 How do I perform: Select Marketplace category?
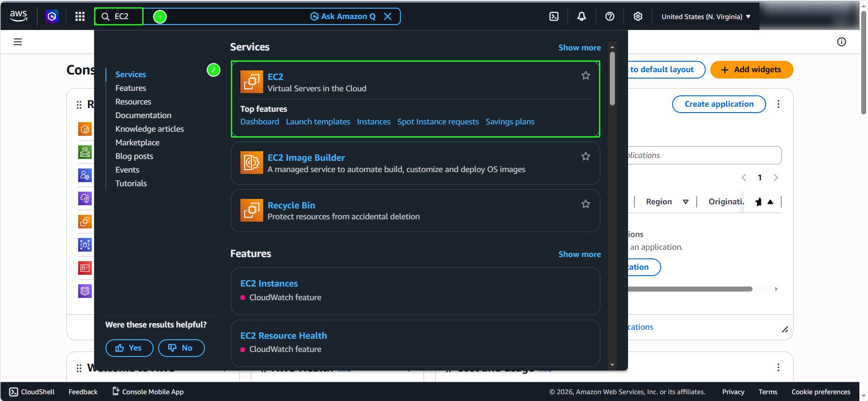(x=137, y=143)
